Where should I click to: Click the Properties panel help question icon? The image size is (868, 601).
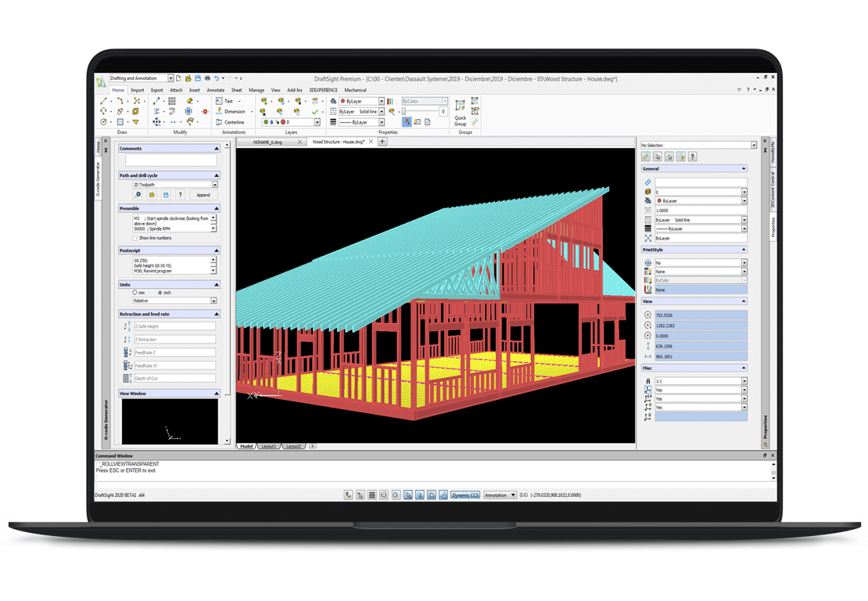[693, 157]
